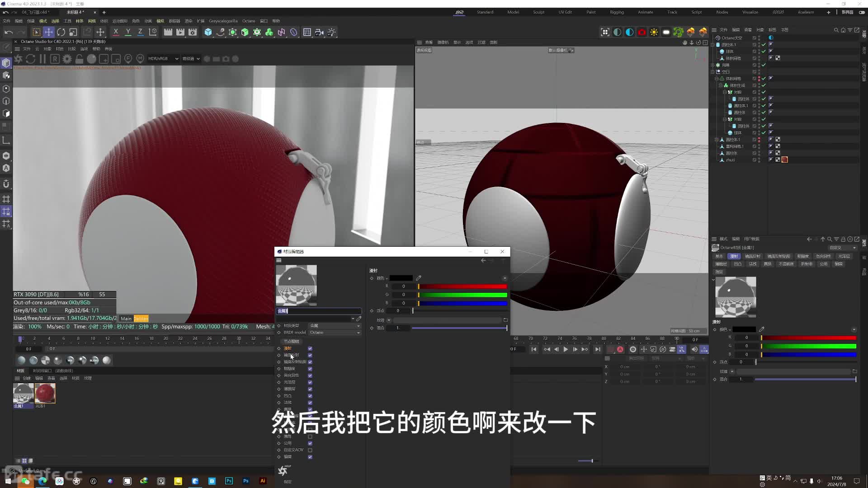Click the red autokey record button
This screenshot has width=868, height=488.
coord(620,349)
